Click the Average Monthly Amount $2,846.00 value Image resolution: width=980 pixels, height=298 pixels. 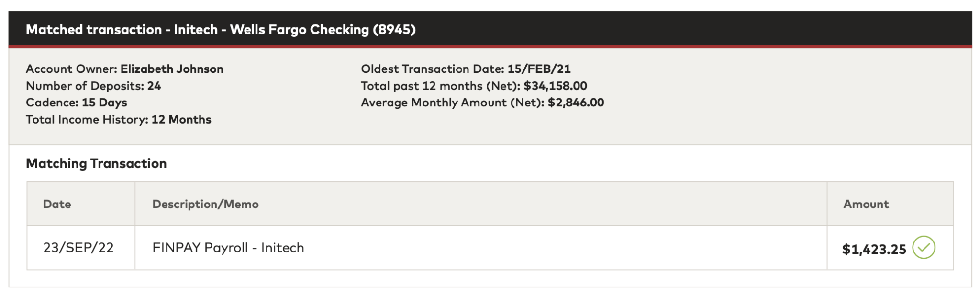(576, 103)
